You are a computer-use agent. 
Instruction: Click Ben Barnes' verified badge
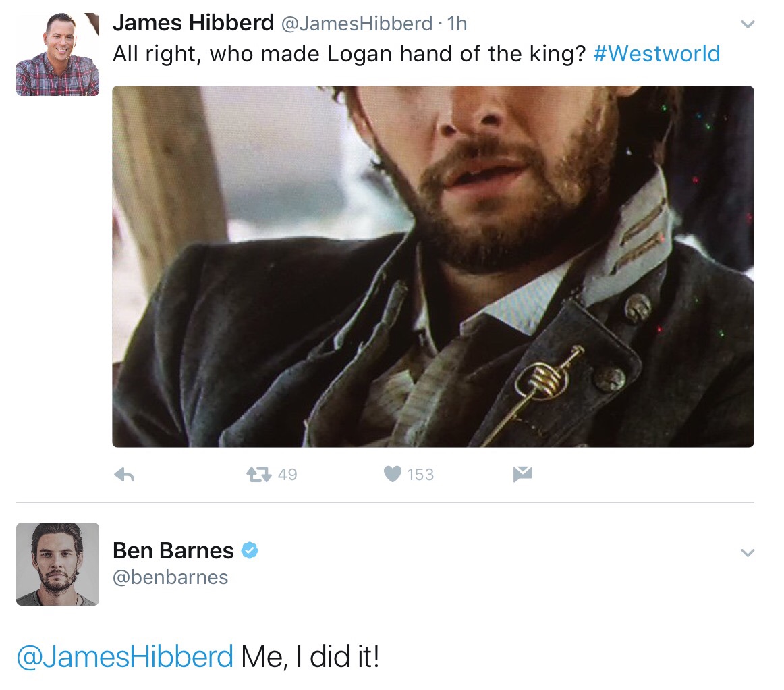250,551
